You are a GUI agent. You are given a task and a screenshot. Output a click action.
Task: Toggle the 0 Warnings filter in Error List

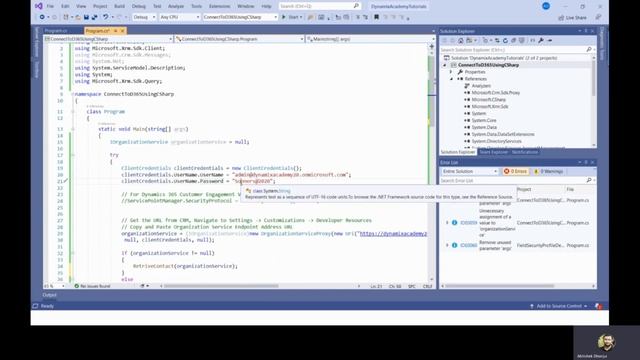[x=549, y=171]
